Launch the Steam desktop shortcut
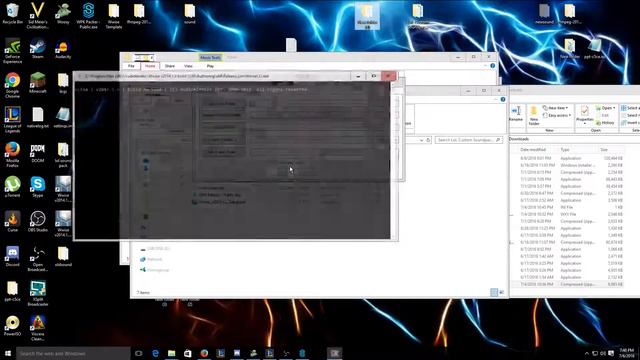This screenshot has height=360, width=640. 38,49
